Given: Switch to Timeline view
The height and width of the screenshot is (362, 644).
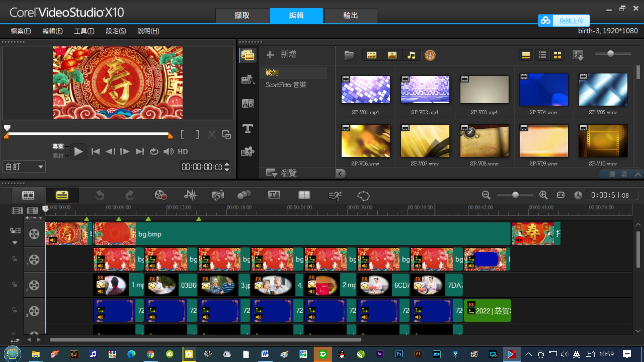Looking at the screenshot, I should click(62, 195).
